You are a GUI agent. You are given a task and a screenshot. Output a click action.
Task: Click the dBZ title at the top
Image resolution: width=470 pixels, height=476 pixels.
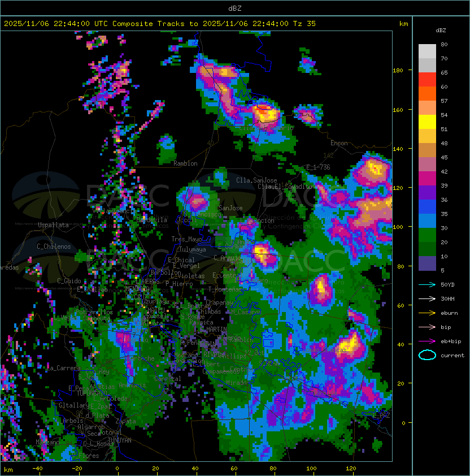pyautogui.click(x=235, y=8)
